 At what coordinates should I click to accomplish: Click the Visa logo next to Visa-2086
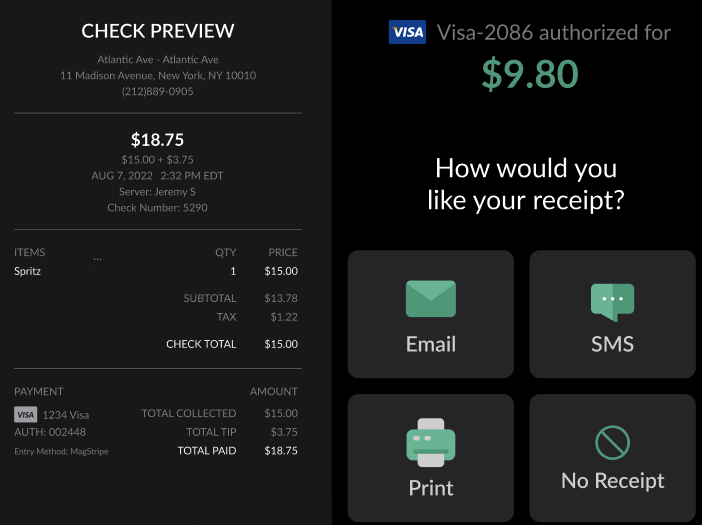pos(407,32)
